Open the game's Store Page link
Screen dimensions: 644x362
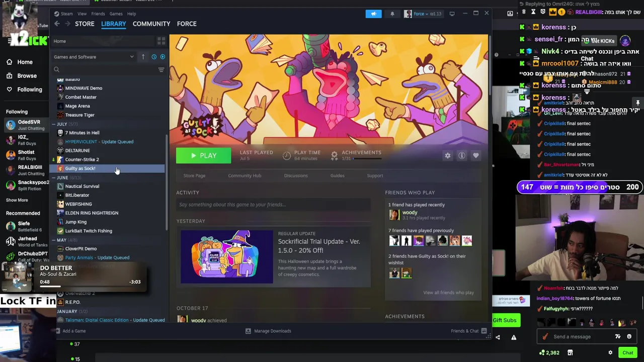click(194, 175)
